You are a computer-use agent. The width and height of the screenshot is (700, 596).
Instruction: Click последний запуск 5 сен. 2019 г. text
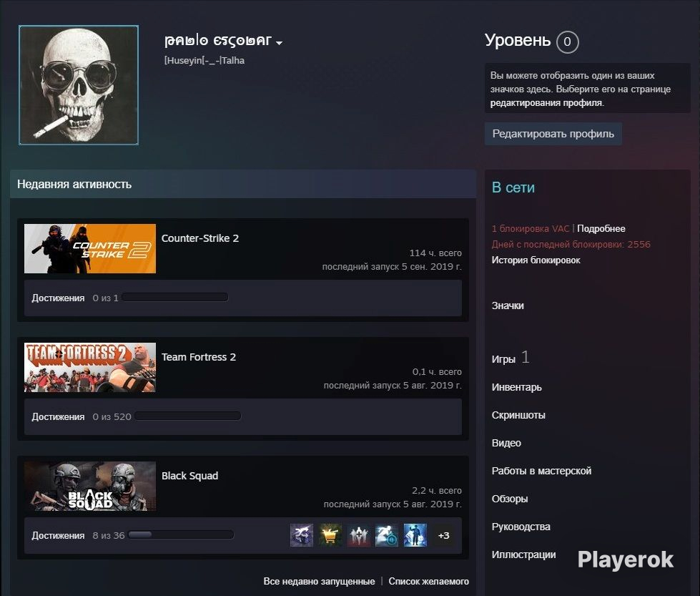pyautogui.click(x=392, y=267)
